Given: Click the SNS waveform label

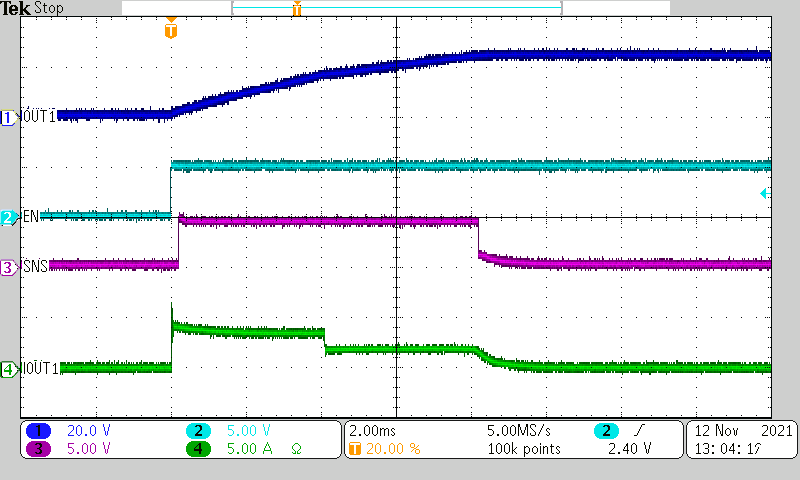Looking at the screenshot, I should pyautogui.click(x=35, y=266).
